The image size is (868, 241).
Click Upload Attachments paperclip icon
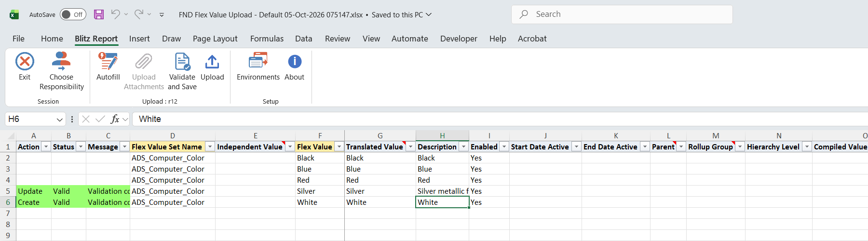(144, 62)
